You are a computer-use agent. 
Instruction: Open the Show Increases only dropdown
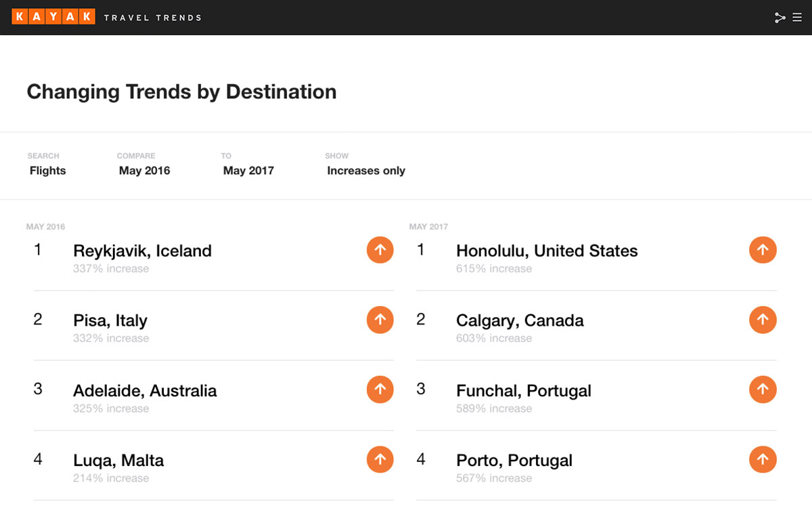tap(366, 171)
